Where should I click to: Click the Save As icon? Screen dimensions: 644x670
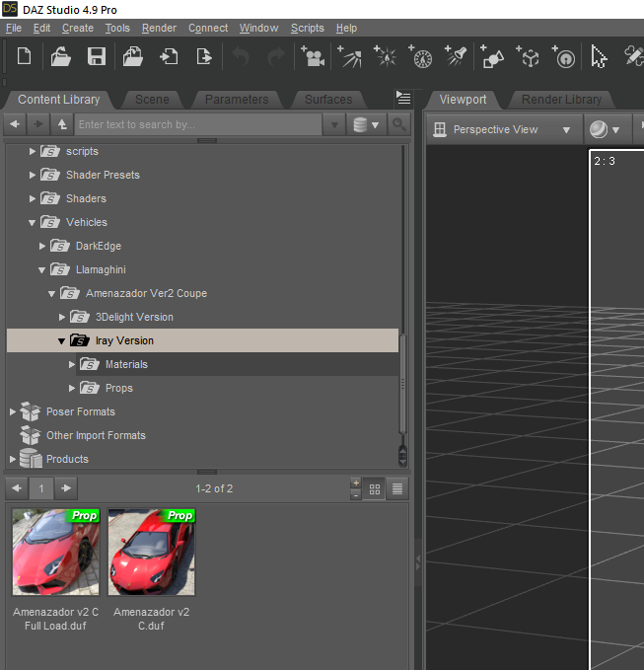coord(133,57)
